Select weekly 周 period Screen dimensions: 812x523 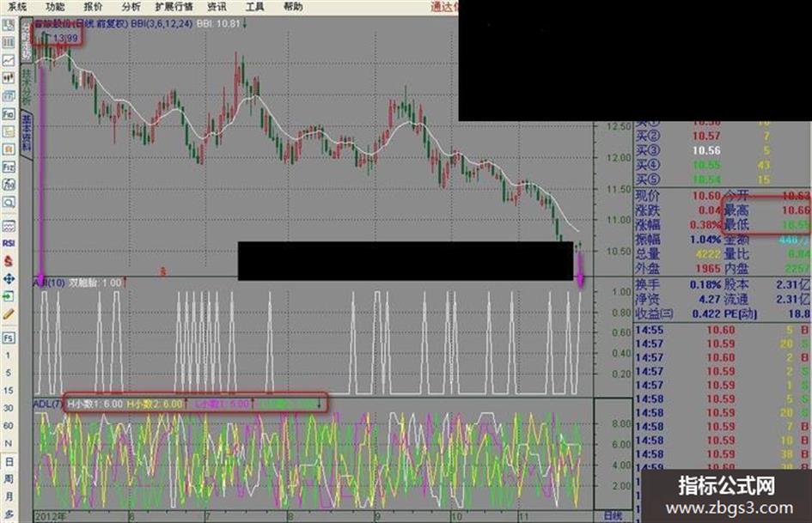(x=9, y=479)
